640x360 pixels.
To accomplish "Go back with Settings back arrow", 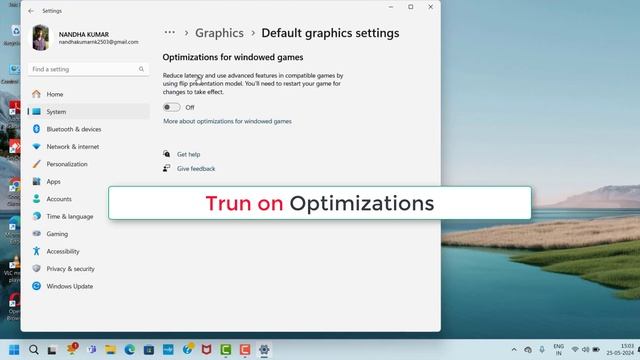I will (x=31, y=11).
